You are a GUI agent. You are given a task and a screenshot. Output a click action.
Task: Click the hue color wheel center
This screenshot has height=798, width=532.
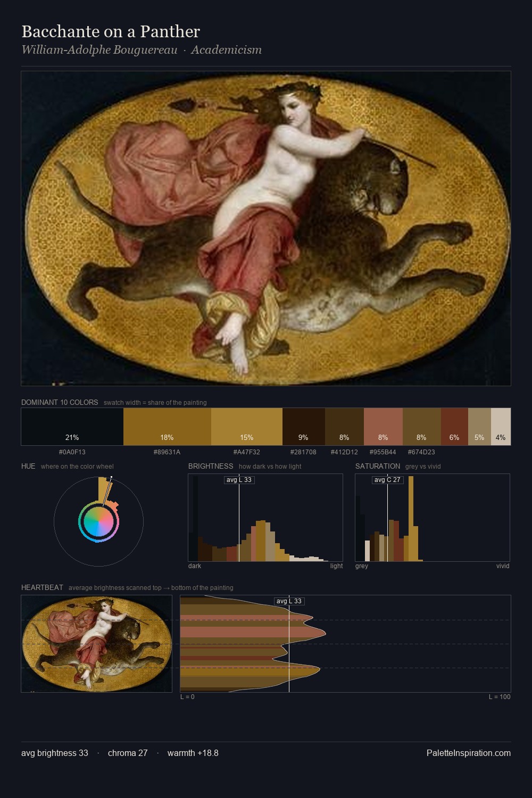[x=98, y=521]
